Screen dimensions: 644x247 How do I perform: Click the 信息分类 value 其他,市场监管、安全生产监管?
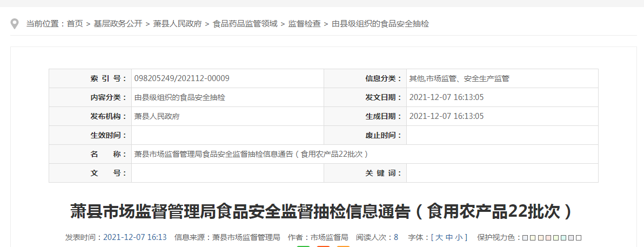click(459, 78)
